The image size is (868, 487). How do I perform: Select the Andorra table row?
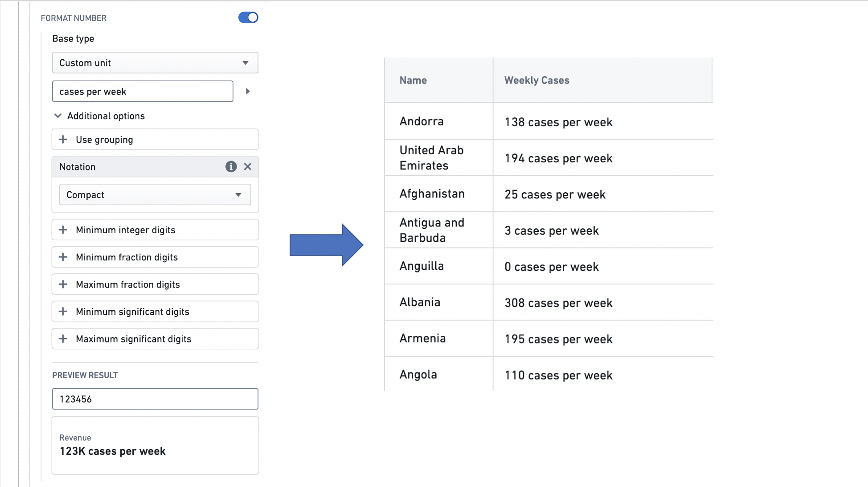point(549,121)
